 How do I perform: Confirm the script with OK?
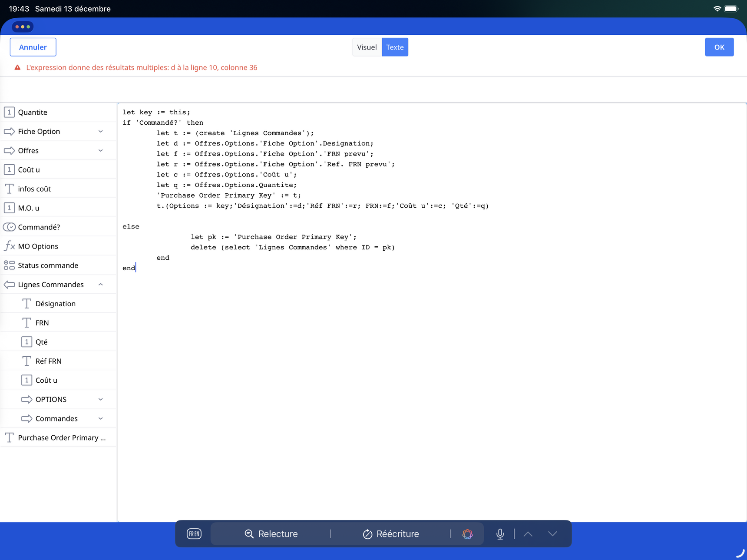coord(719,47)
